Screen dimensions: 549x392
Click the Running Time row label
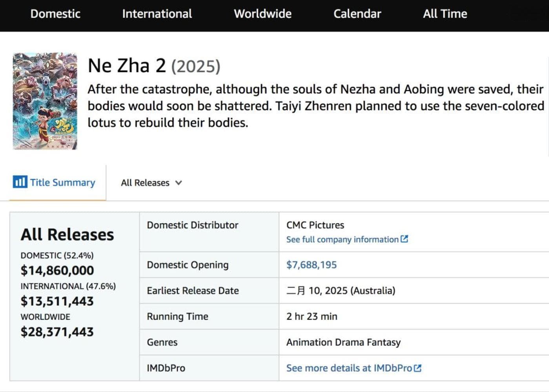pyautogui.click(x=177, y=316)
